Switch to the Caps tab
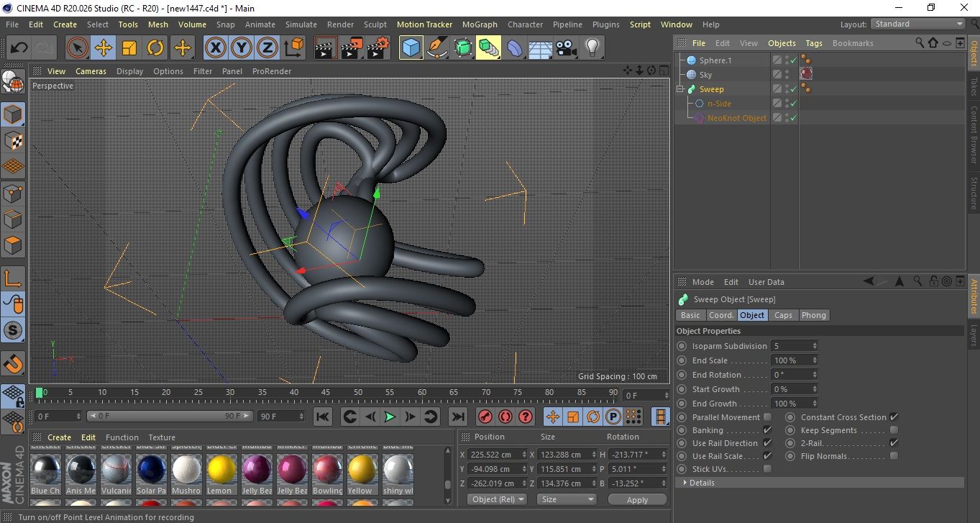980x523 pixels. click(783, 315)
